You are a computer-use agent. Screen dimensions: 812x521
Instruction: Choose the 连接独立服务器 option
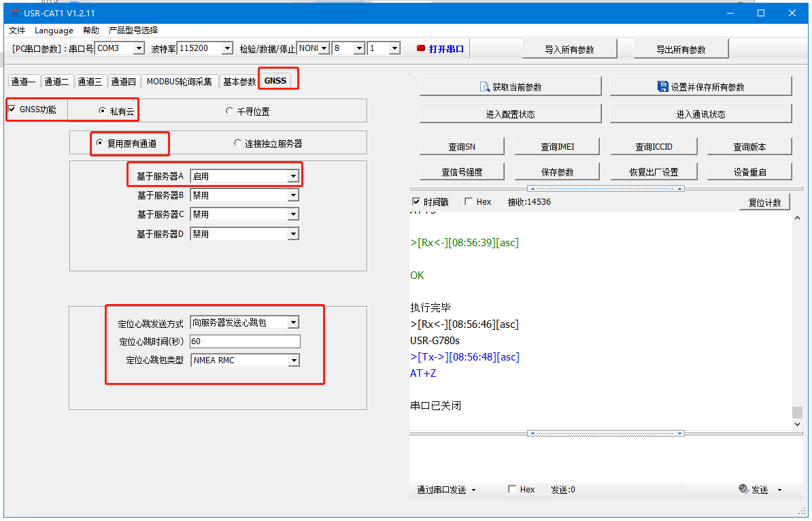(237, 142)
